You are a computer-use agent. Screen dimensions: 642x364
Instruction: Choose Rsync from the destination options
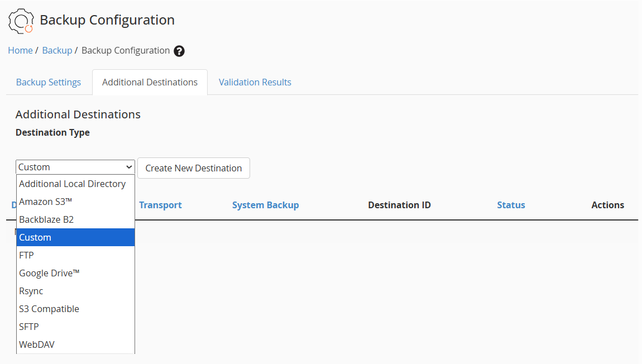31,291
